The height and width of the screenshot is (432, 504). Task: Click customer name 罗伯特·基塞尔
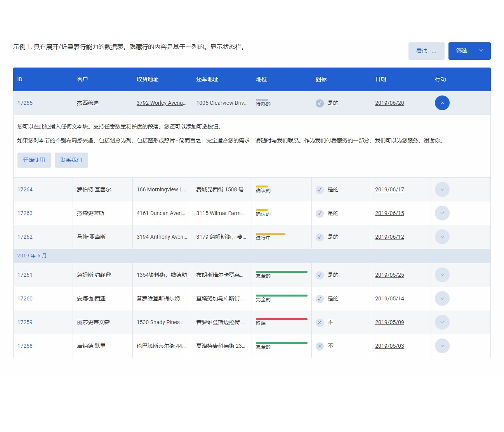(94, 189)
